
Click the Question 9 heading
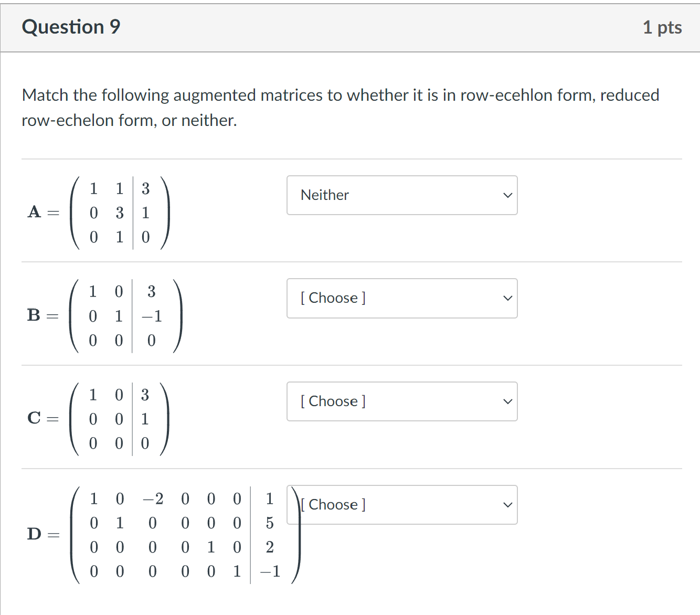click(71, 27)
